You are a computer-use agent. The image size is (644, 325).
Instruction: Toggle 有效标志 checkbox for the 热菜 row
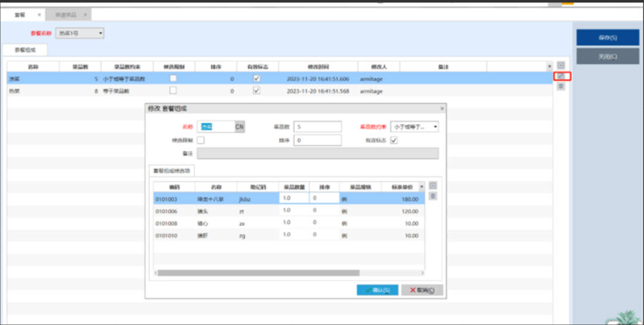[256, 91]
